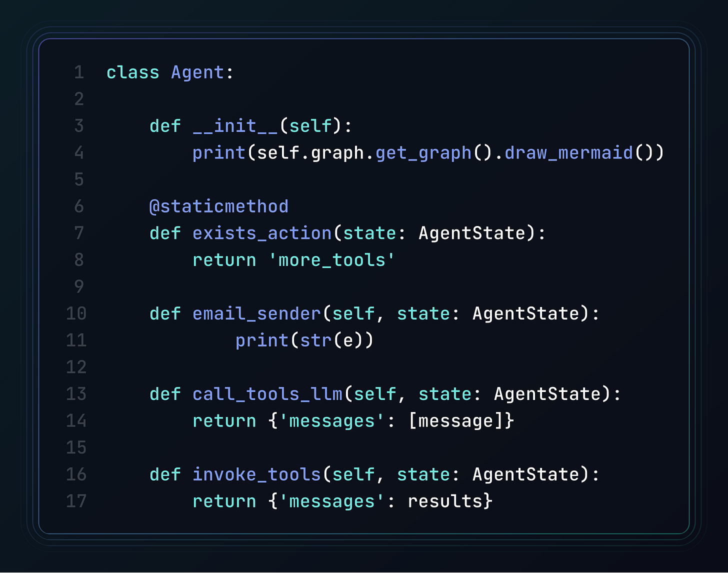Click gutter line number 16
The image size is (728, 573).
[76, 474]
